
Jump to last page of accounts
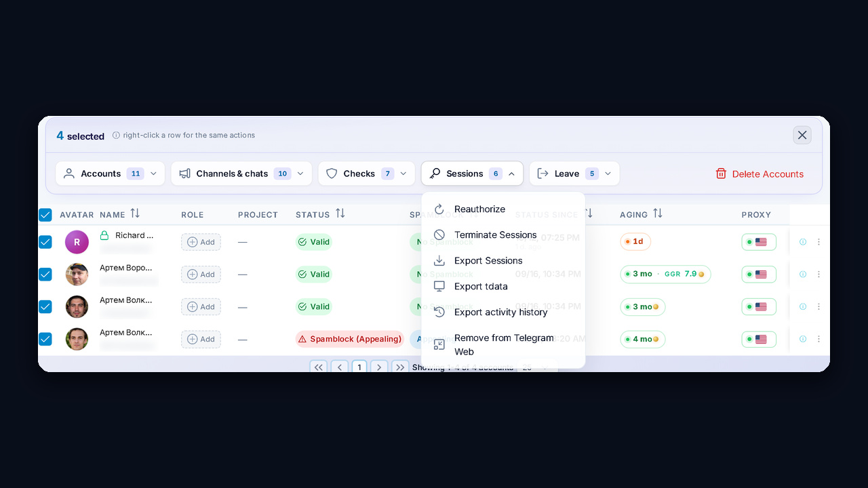(400, 367)
